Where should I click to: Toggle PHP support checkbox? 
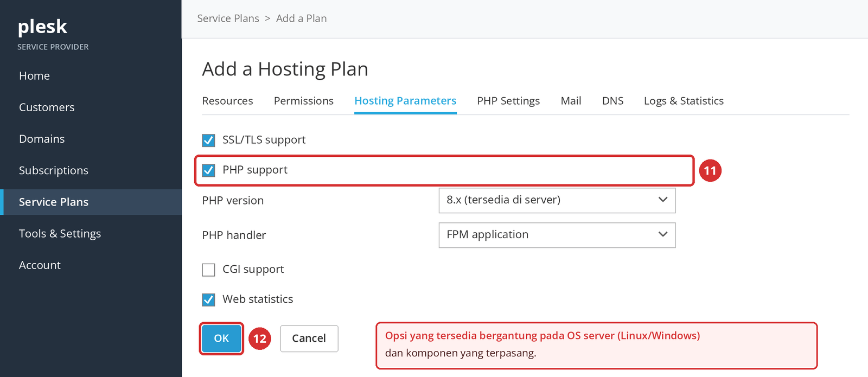click(x=209, y=170)
